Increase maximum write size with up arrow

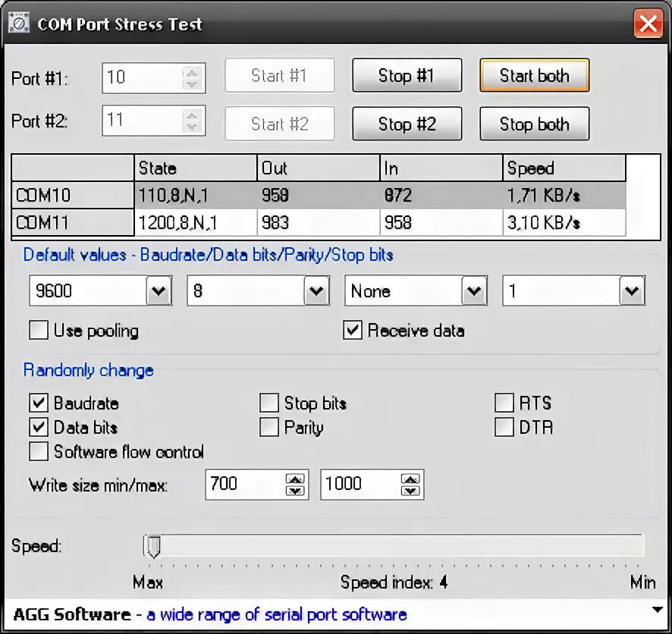[x=410, y=479]
